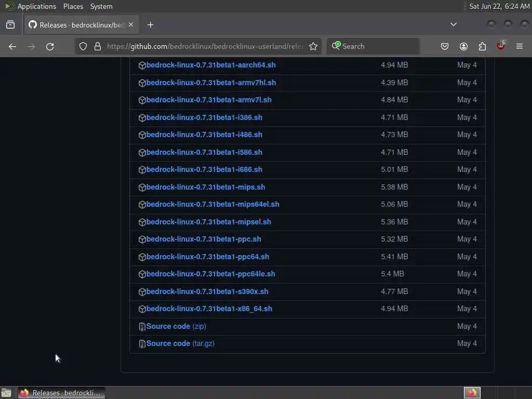Download bedrock-linux-0.7.31beta1-ppc64le.sh

tap(211, 274)
